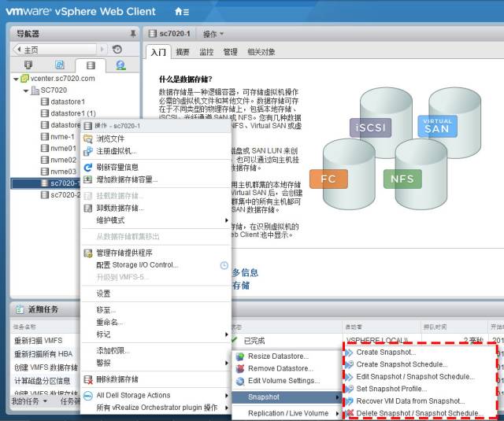Click the Delete Snapshot red X icon
This screenshot has width=504, height=421.
(350, 413)
